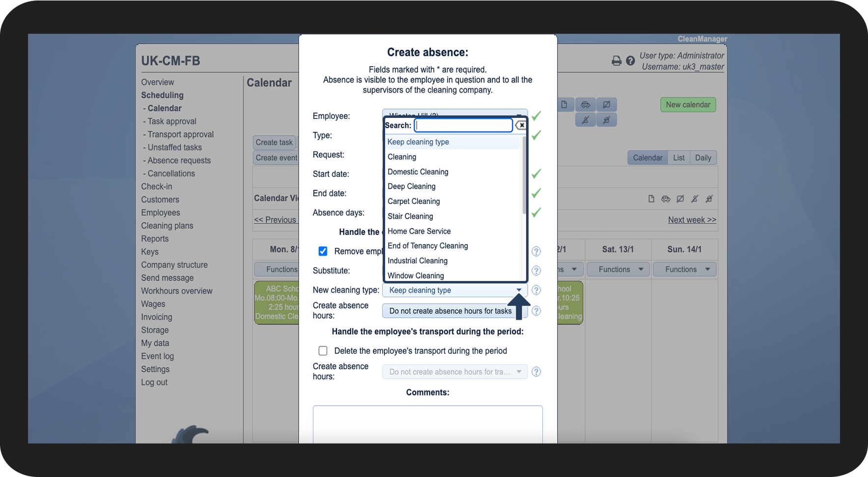Open help icon beside transport absence hours dropdown
The image size is (868, 477).
click(x=536, y=372)
